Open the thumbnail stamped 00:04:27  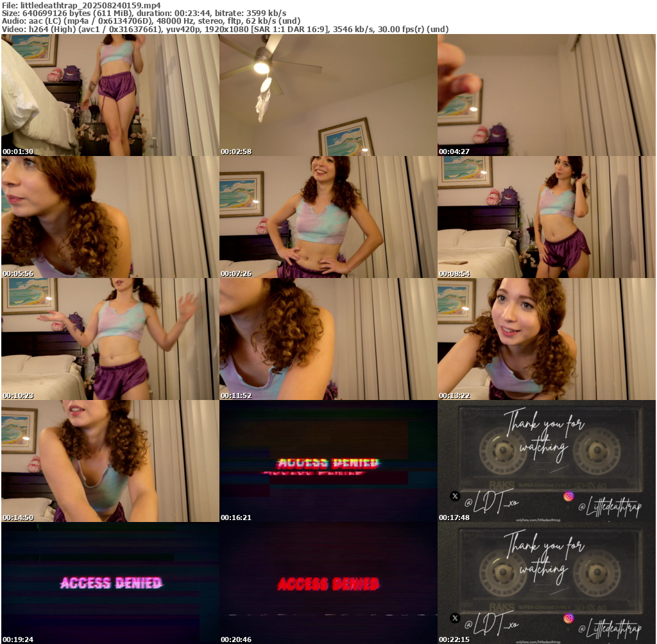click(x=547, y=95)
